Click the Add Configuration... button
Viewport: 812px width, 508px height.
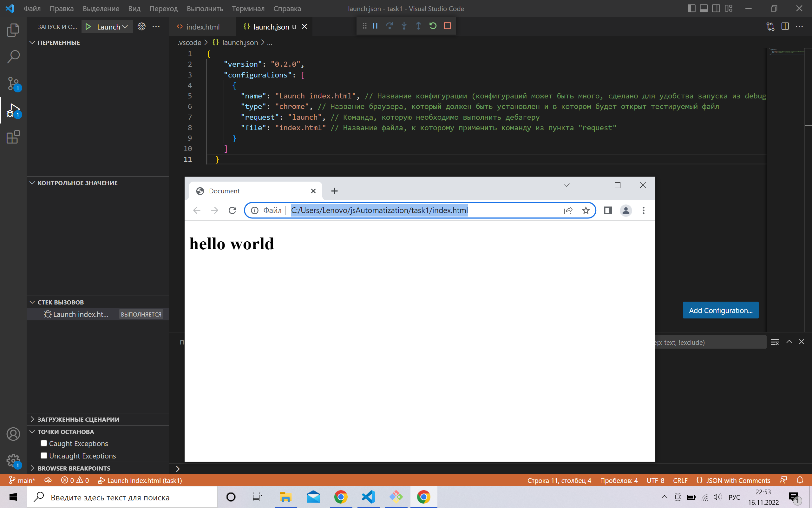pyautogui.click(x=720, y=310)
